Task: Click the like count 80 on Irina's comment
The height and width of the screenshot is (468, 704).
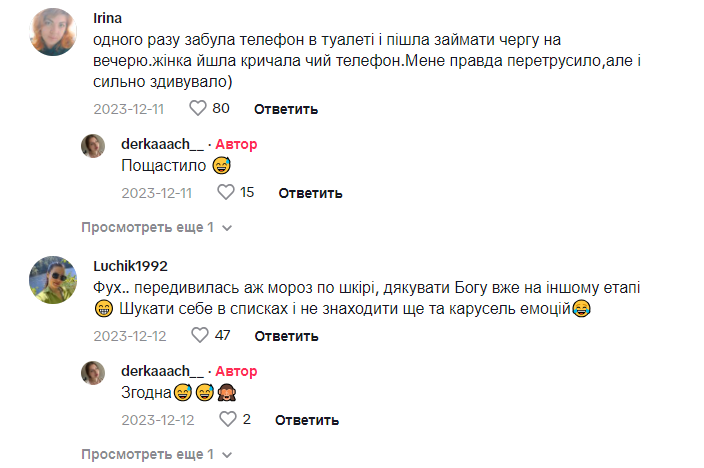Action: 222,108
